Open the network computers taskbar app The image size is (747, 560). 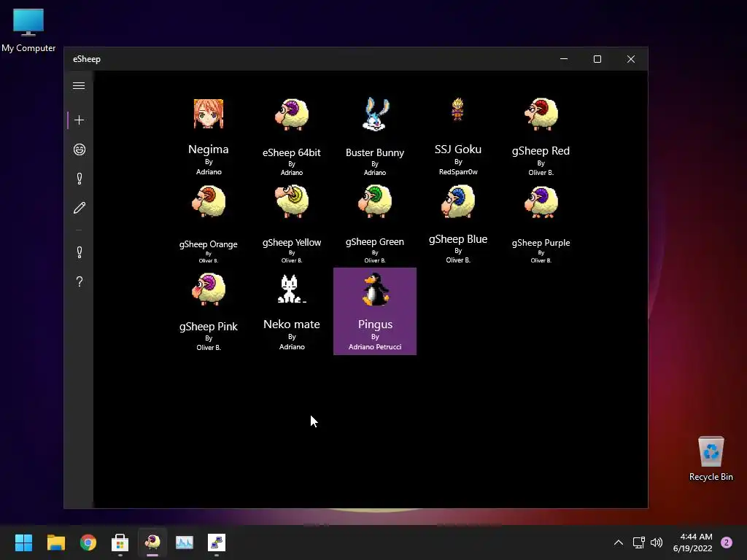tap(217, 542)
